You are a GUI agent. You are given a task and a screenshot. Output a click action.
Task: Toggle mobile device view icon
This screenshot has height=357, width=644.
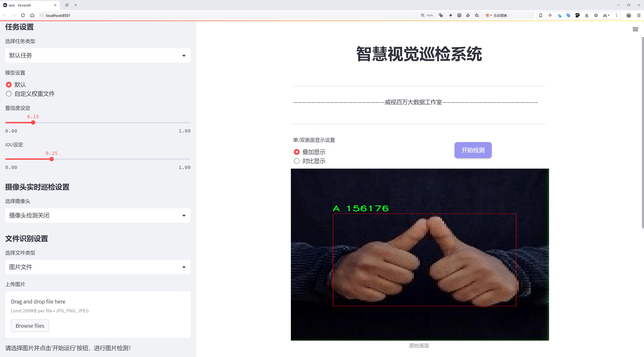pyautogui.click(x=541, y=15)
